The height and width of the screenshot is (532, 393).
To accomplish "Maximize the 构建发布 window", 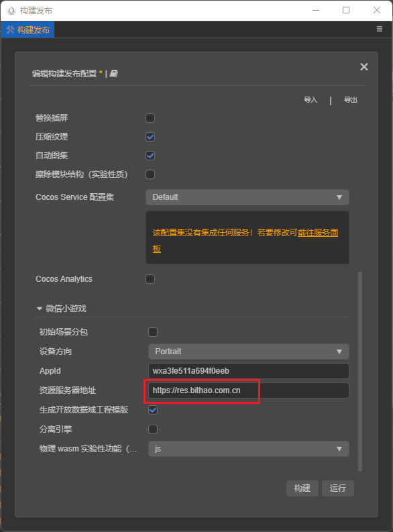I will pyautogui.click(x=346, y=10).
